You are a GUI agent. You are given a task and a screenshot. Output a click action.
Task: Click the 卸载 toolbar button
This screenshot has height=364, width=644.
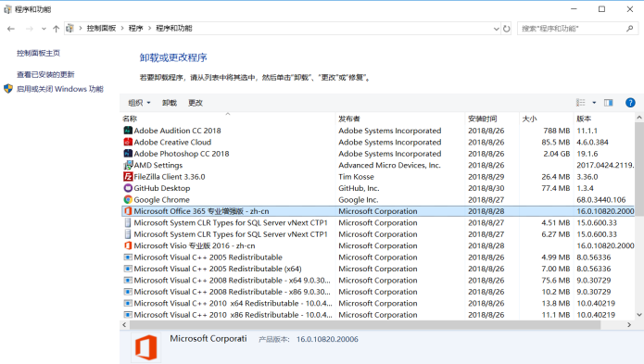[170, 103]
